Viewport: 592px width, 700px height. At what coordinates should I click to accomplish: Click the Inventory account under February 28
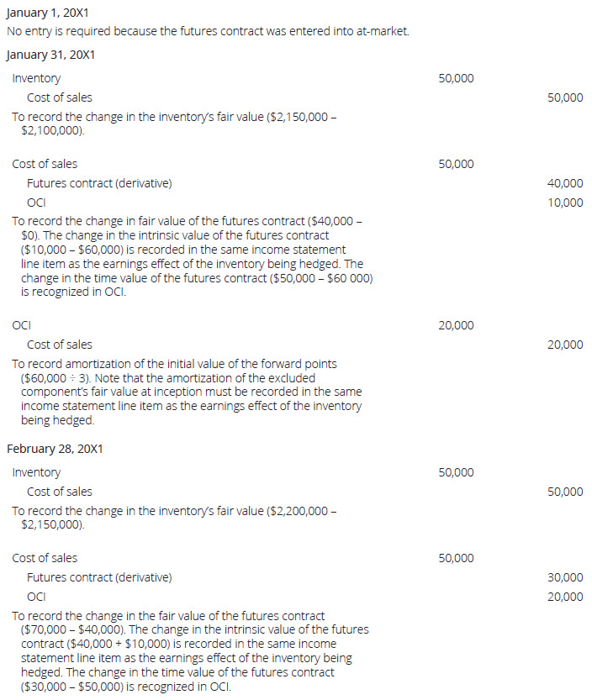pos(36,472)
